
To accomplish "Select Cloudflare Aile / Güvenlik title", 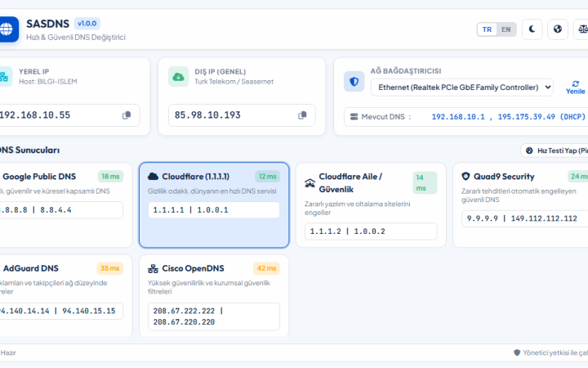I will pyautogui.click(x=350, y=183).
